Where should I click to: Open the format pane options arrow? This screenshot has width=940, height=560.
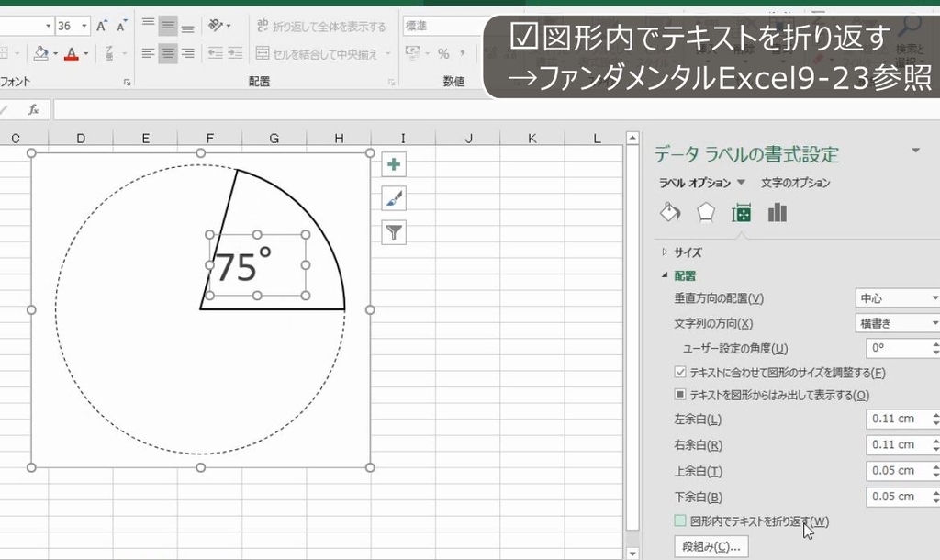[915, 151]
